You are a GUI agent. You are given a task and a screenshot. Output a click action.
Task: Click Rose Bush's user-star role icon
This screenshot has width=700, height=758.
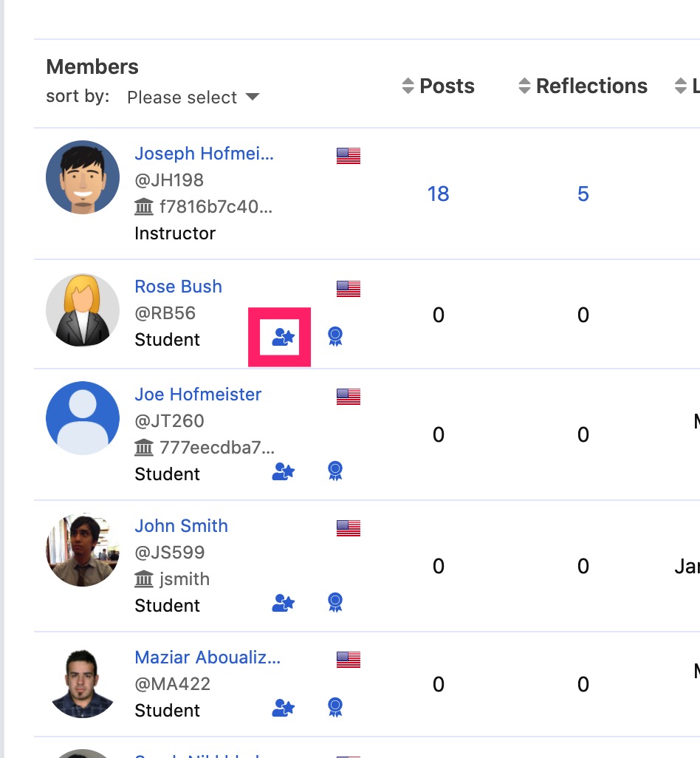284,338
